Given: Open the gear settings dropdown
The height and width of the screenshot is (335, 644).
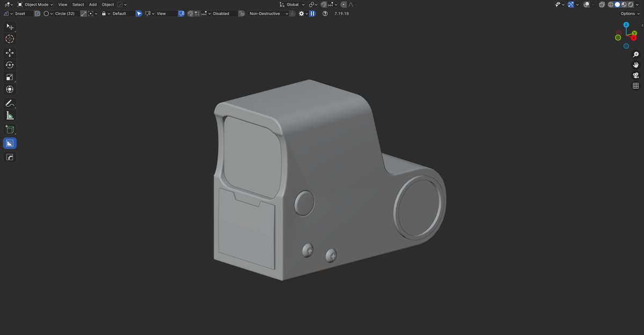Looking at the screenshot, I should (x=303, y=13).
